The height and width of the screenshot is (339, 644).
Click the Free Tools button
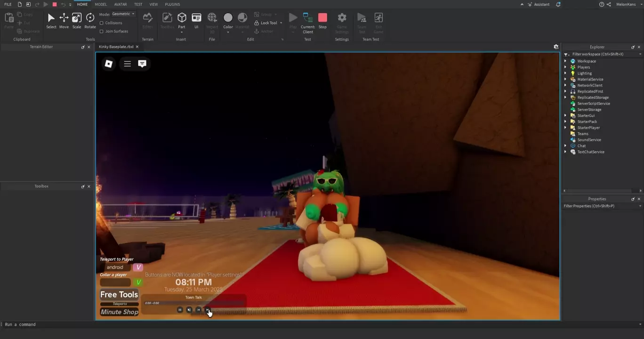click(x=119, y=295)
